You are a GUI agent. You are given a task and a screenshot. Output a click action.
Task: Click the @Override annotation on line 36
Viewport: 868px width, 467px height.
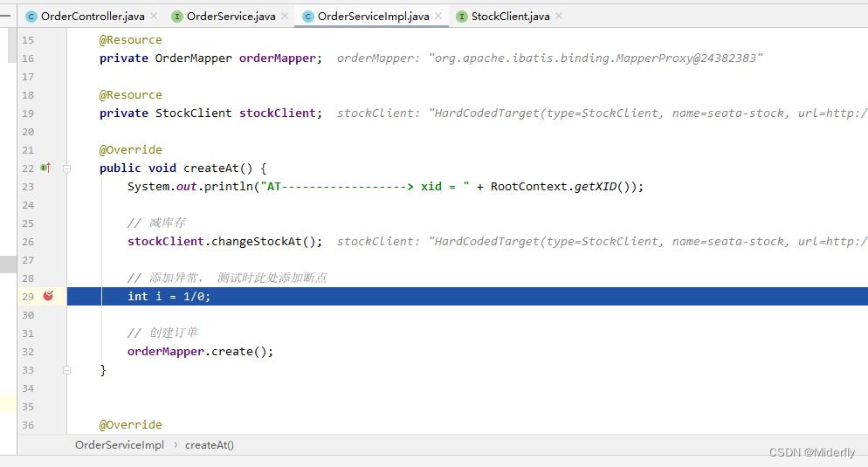(x=131, y=425)
